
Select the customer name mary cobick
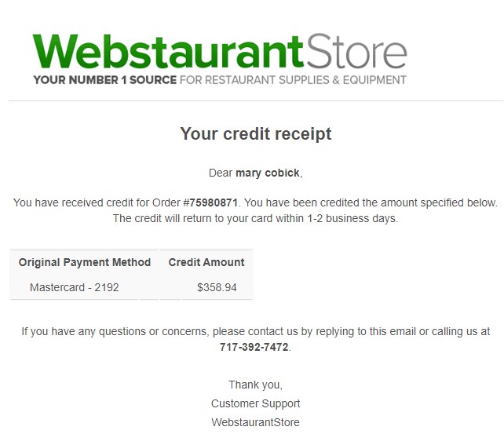268,173
